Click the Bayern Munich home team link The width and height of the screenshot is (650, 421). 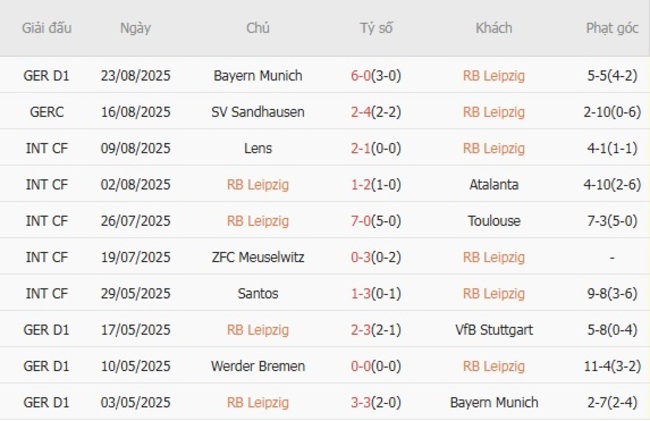click(258, 75)
